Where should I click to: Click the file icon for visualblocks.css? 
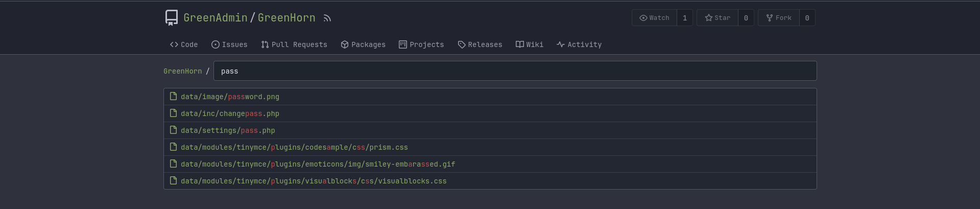pyautogui.click(x=173, y=181)
